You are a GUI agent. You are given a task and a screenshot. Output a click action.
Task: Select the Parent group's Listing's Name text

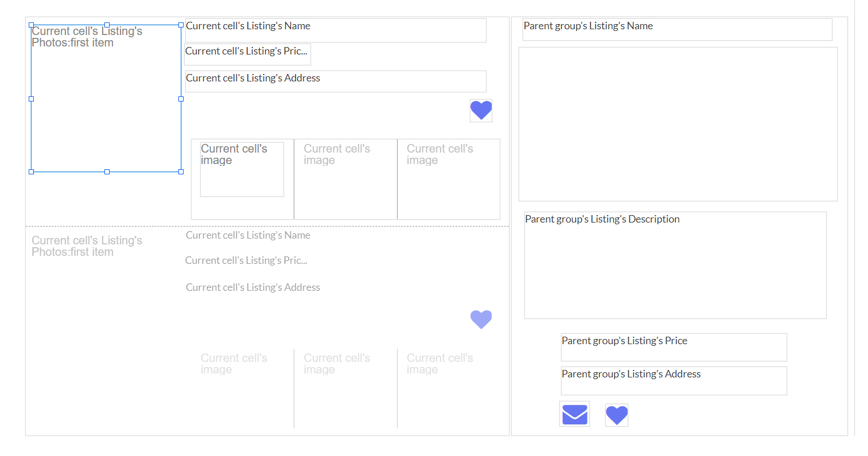click(x=677, y=29)
